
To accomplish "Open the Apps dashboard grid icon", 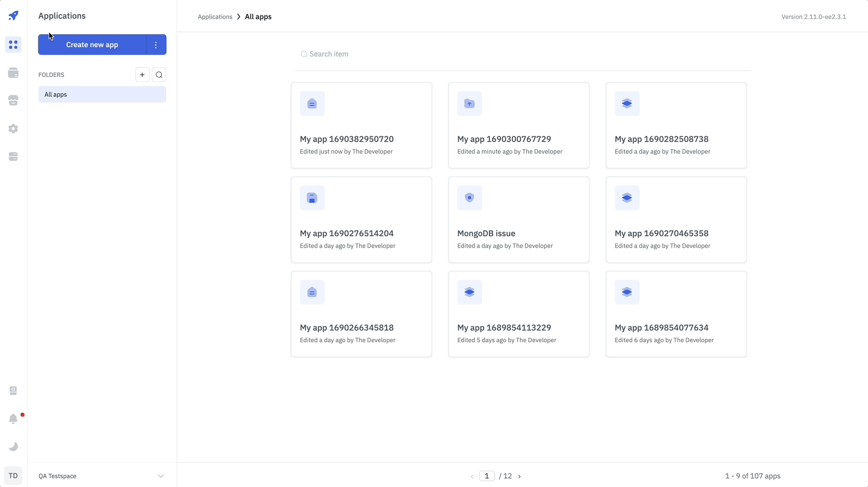I will (x=13, y=45).
